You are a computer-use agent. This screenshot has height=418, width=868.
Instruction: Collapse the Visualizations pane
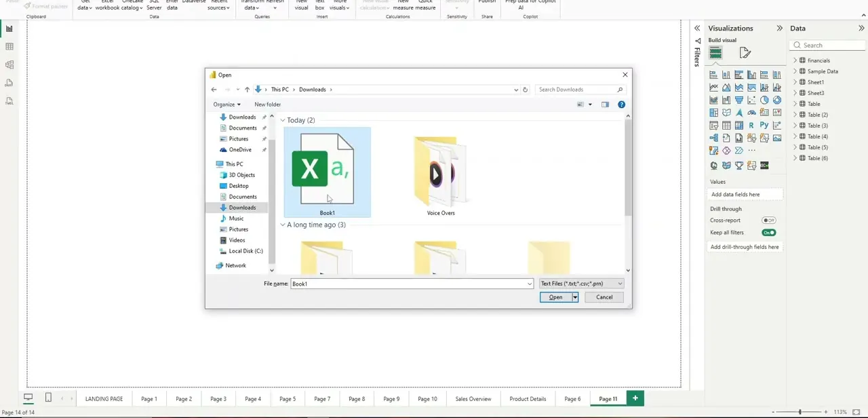[x=779, y=28]
